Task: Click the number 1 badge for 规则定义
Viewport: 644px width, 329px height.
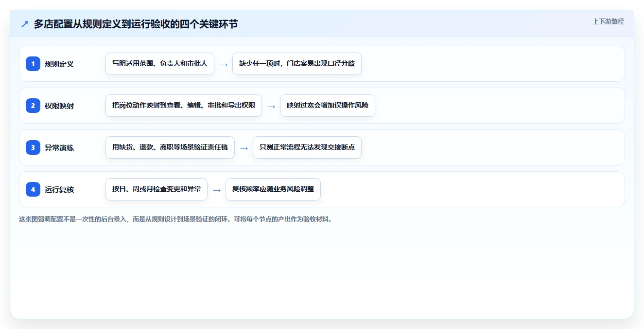Action: (x=33, y=64)
